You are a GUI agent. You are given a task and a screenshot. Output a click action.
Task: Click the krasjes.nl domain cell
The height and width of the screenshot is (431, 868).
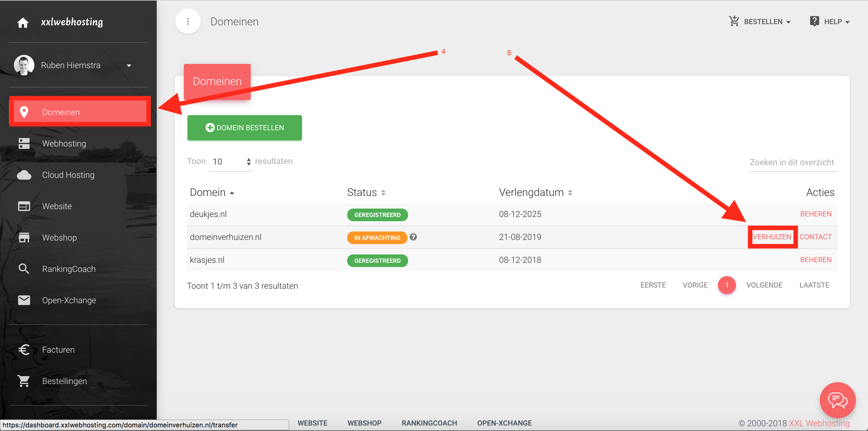[207, 260]
